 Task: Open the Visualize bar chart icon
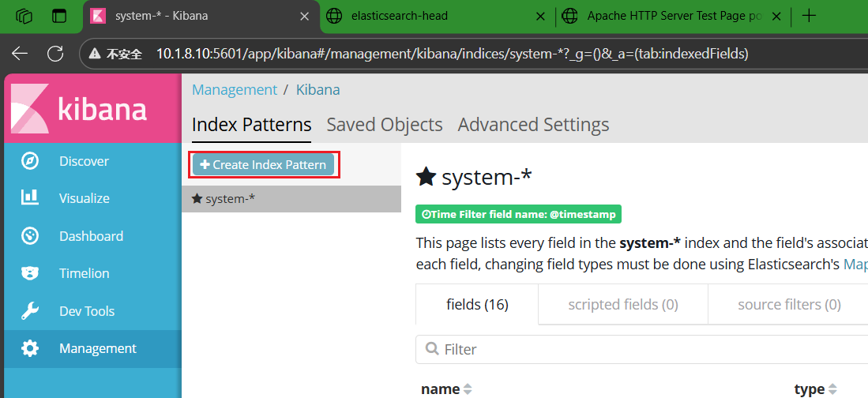point(30,198)
